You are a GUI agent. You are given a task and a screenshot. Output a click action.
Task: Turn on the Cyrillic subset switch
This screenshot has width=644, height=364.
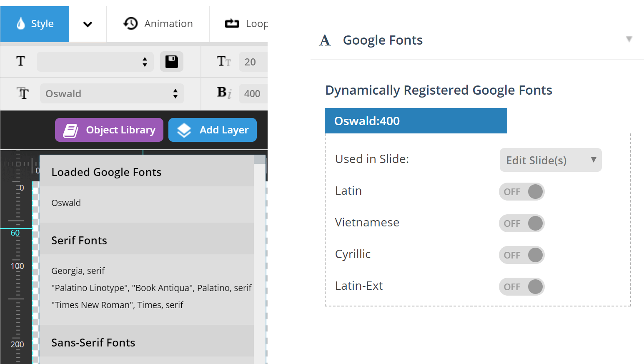pyautogui.click(x=521, y=255)
